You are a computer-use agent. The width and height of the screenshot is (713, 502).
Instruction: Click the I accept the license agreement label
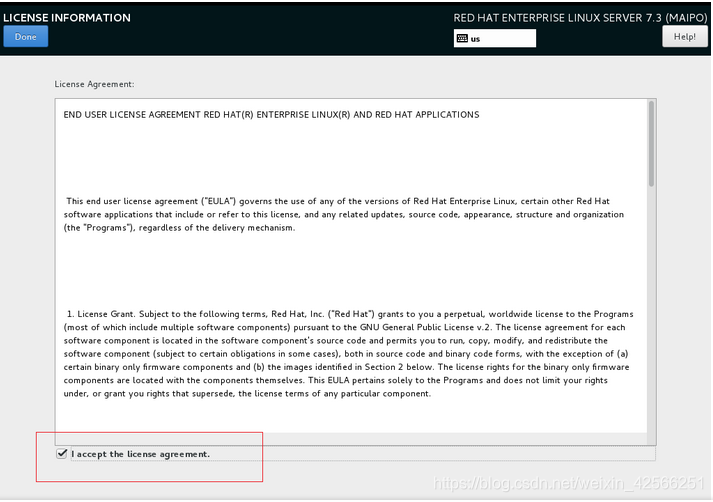141,454
